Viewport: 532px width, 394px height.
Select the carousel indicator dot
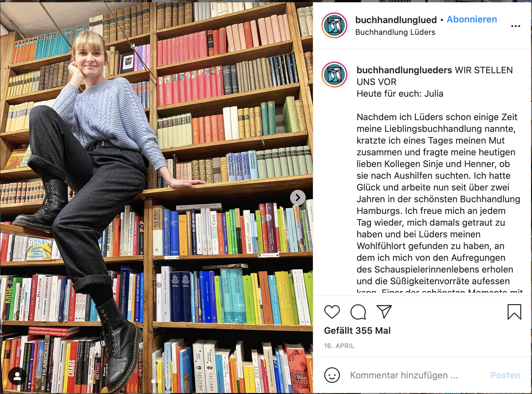[154, 381]
